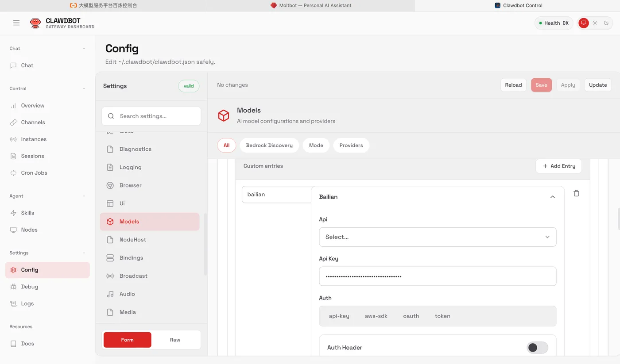
Task: Switch to dark theme moon icon
Action: pos(606,23)
